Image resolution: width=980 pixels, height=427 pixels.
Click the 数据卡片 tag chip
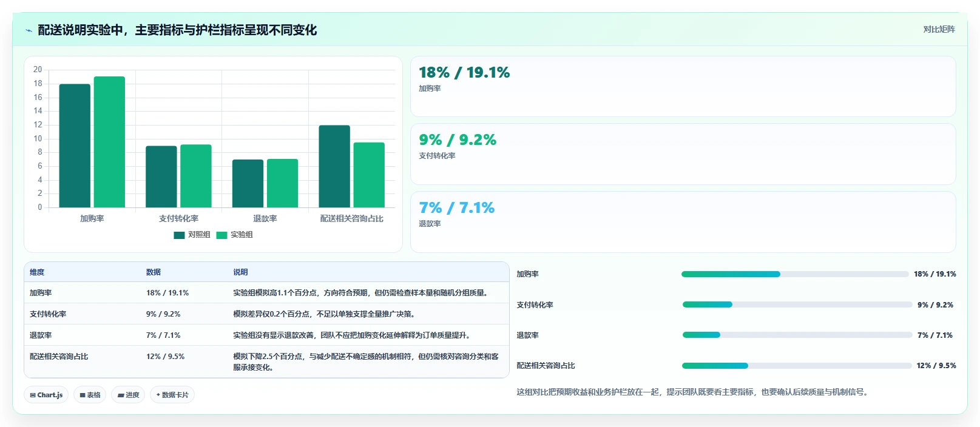point(172,395)
